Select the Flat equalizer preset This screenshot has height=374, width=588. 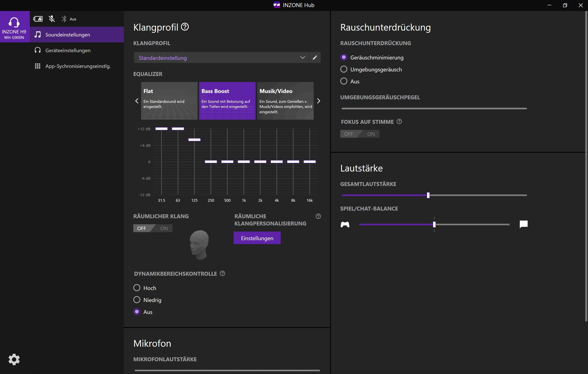click(169, 101)
